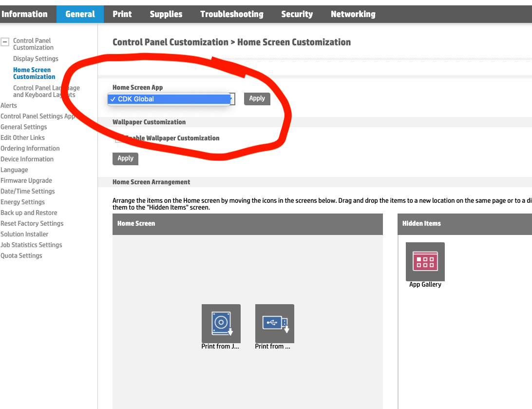
Task: Select the Print from Job Storage icon
Action: tap(221, 323)
